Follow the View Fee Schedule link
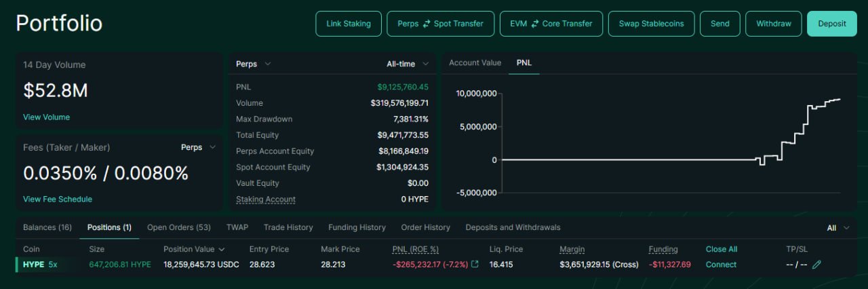 (x=58, y=199)
